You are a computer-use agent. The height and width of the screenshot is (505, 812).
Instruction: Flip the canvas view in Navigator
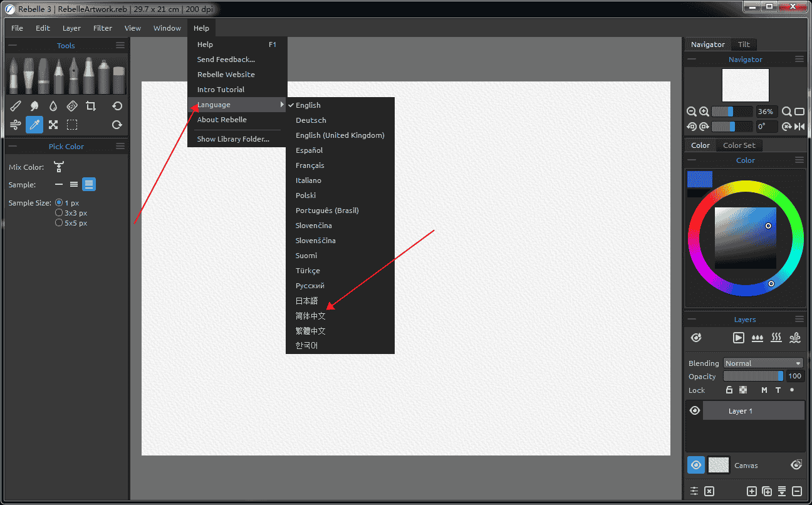point(799,127)
